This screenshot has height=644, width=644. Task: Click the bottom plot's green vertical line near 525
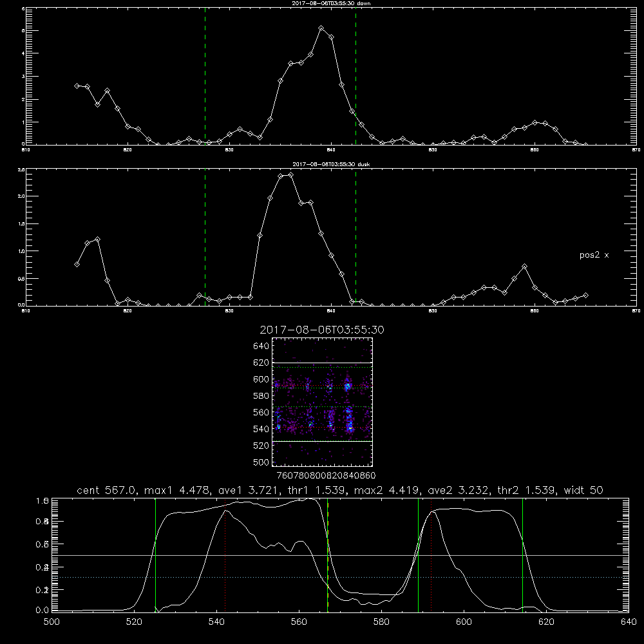point(155,555)
